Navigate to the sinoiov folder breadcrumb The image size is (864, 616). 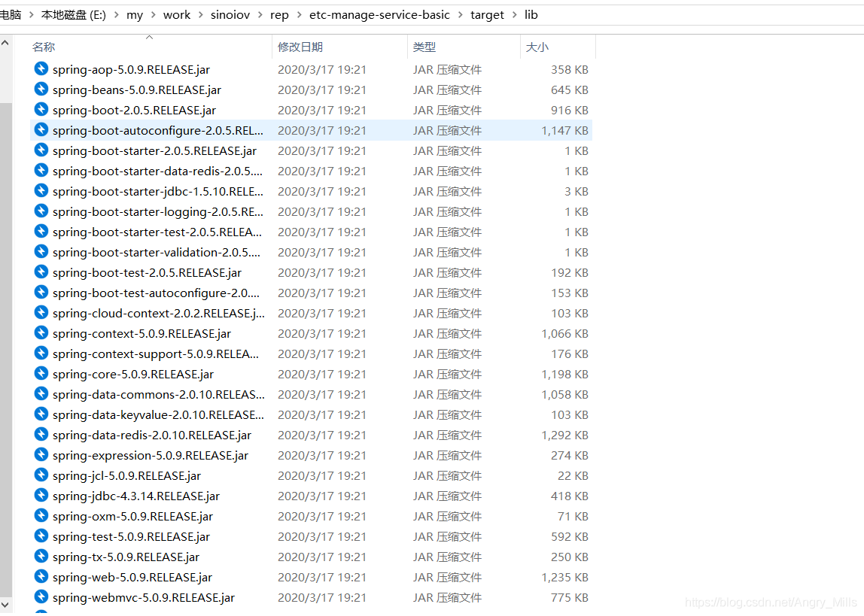230,15
